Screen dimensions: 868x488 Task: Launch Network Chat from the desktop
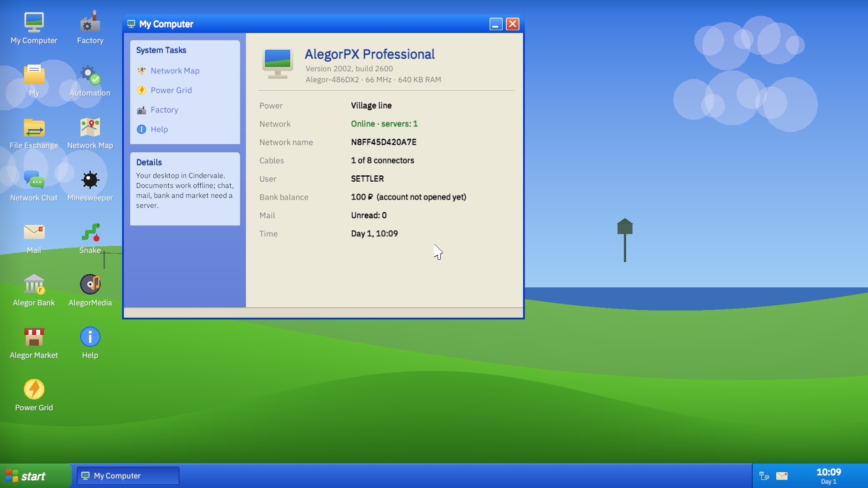pos(34,185)
